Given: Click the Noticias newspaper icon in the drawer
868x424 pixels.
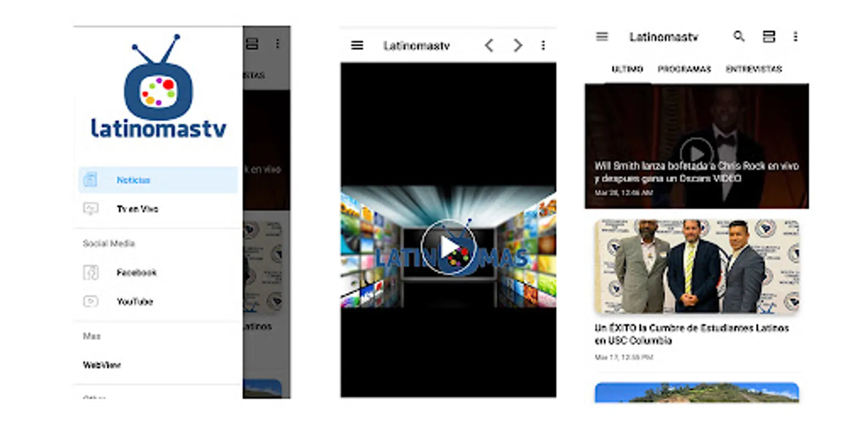Looking at the screenshot, I should [90, 179].
